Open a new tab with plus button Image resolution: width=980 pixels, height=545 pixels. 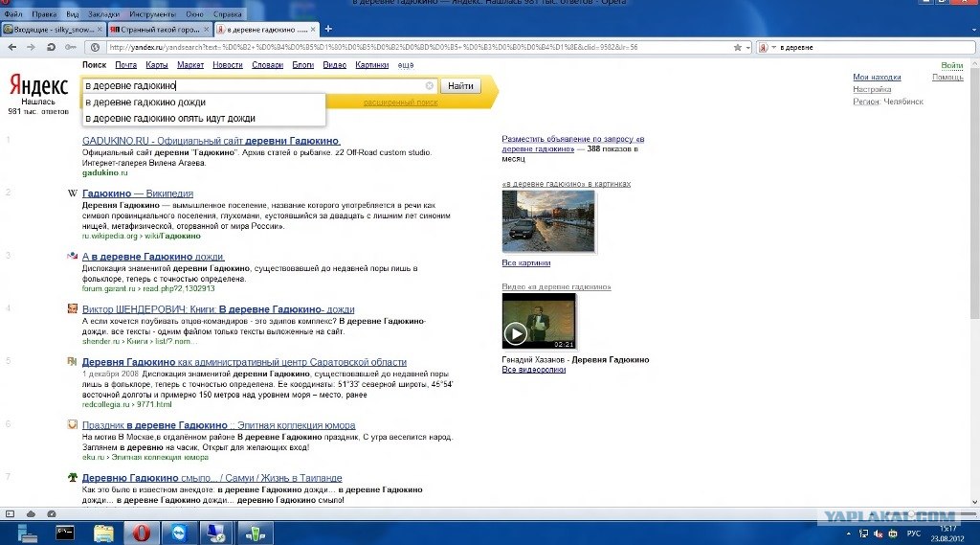328,29
